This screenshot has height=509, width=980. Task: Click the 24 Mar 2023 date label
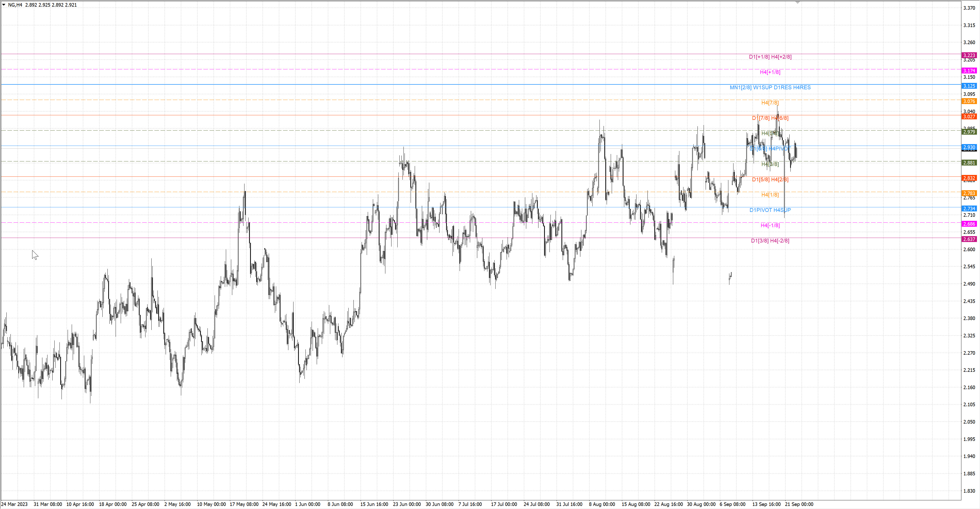point(15,504)
